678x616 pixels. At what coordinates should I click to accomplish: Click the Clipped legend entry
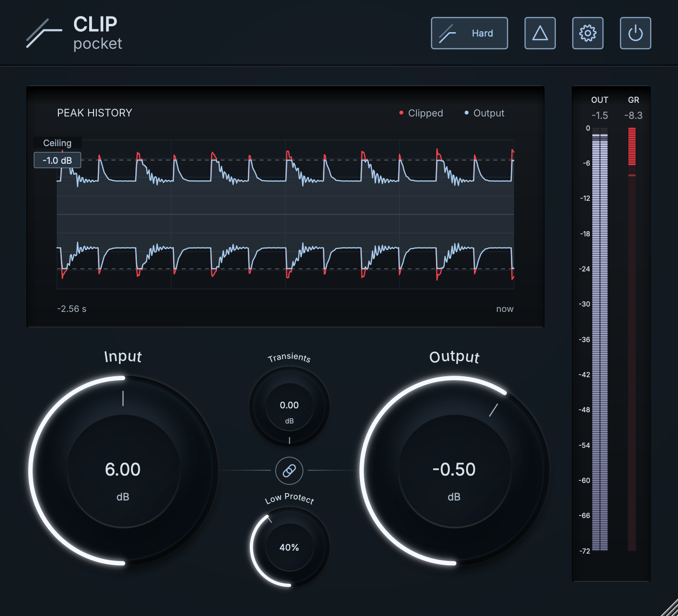(x=421, y=113)
